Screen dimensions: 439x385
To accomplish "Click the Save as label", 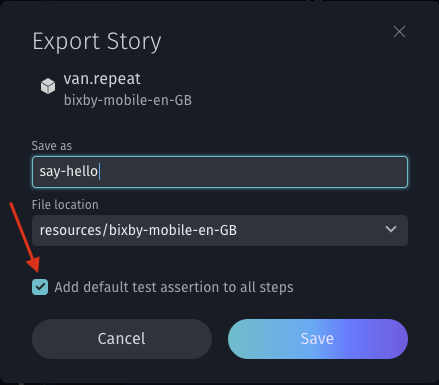I will point(52,146).
